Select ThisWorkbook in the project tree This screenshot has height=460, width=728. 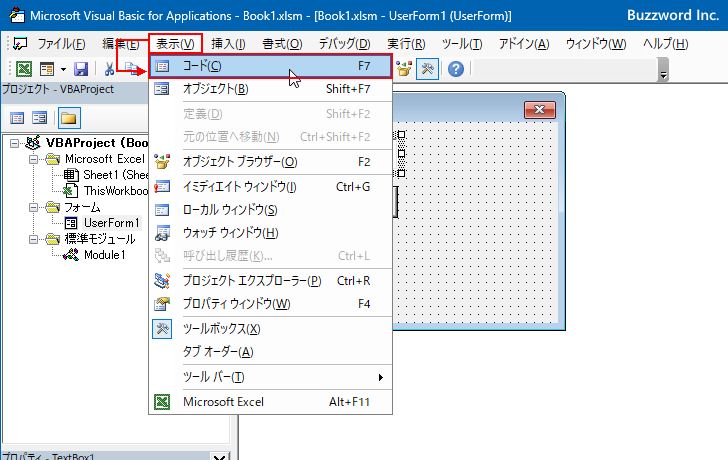[106, 191]
